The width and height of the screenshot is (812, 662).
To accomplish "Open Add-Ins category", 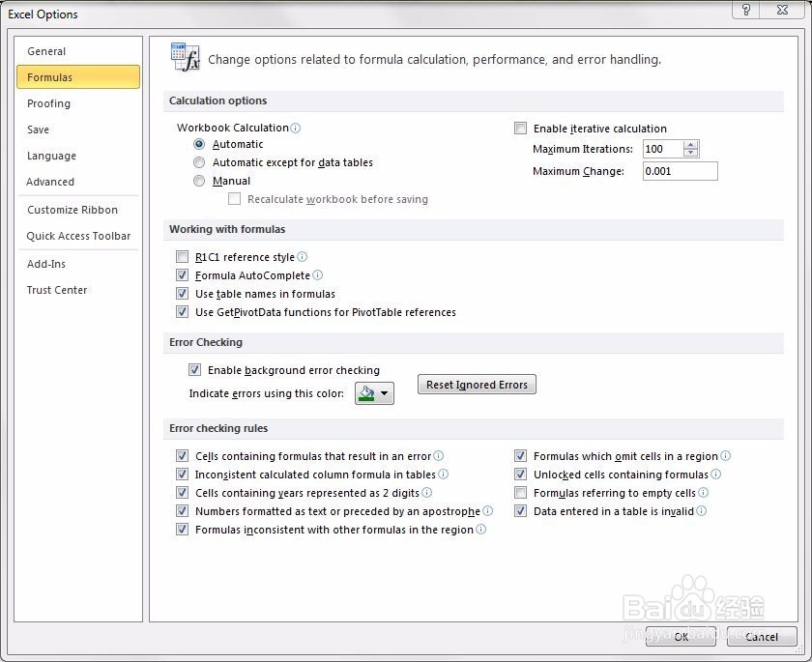I will click(x=78, y=264).
